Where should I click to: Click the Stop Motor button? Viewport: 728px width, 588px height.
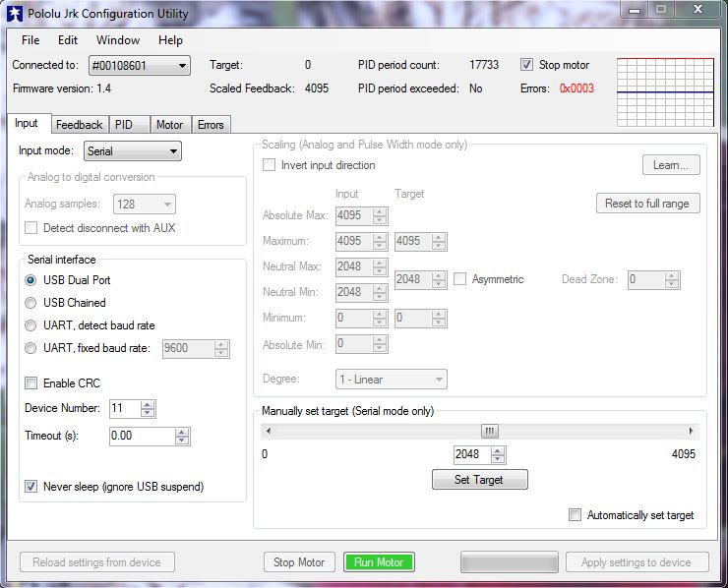(x=299, y=562)
